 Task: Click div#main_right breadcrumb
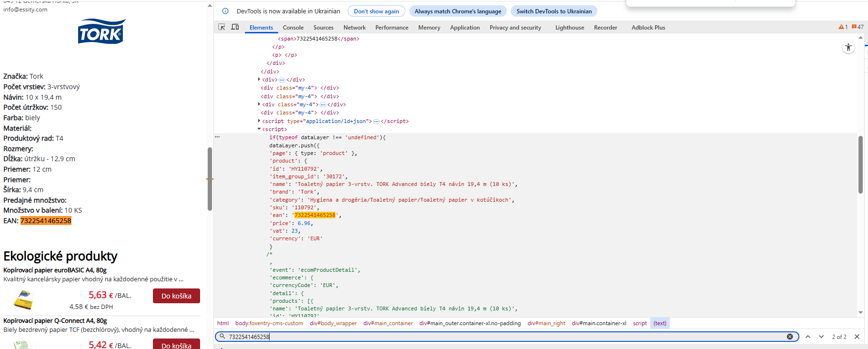[546, 323]
